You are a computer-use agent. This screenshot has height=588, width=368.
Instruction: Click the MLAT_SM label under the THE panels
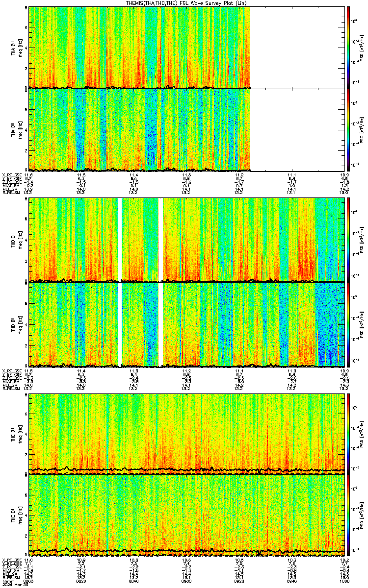10,570
